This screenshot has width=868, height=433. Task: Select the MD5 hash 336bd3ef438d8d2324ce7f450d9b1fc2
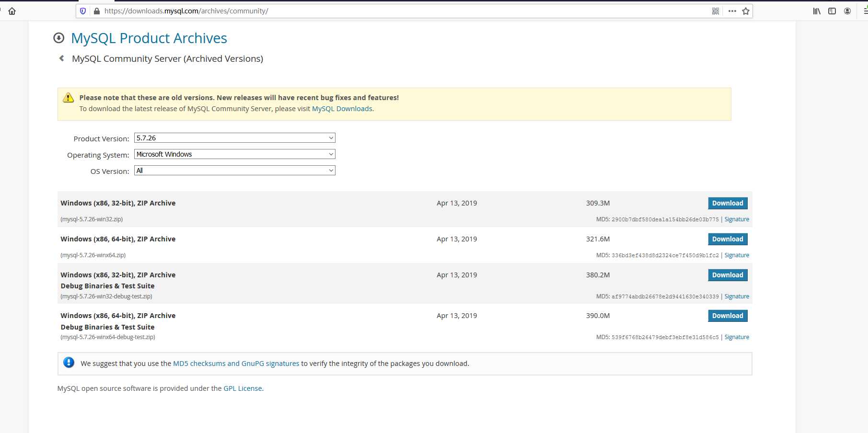coord(665,255)
